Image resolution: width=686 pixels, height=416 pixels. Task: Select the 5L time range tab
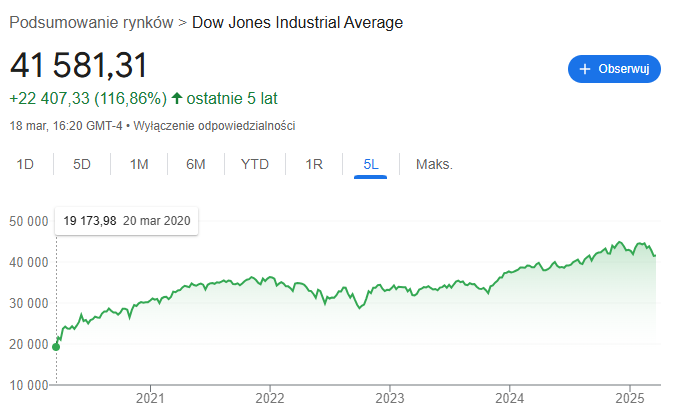[371, 164]
